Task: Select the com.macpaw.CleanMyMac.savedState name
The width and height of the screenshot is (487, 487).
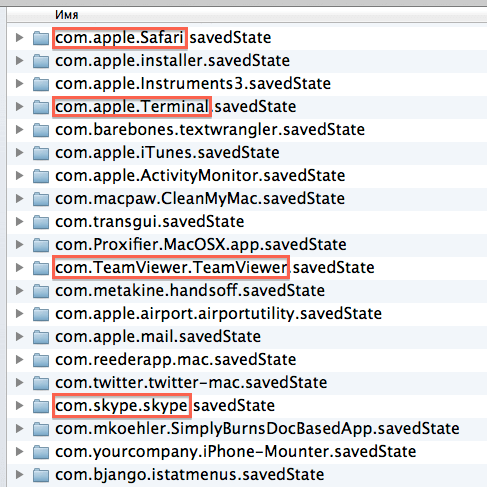Action: [200, 199]
